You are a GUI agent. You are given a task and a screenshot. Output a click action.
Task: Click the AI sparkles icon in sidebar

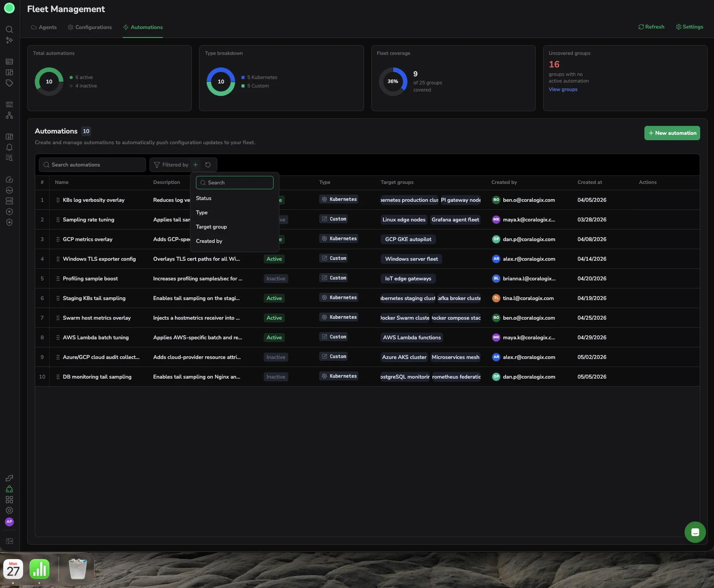(x=9, y=40)
